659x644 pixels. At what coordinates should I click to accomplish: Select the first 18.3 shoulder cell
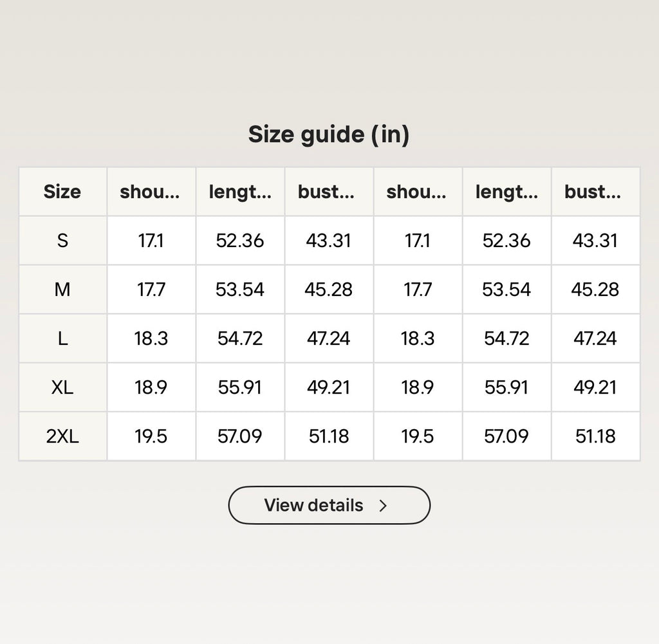pos(151,338)
